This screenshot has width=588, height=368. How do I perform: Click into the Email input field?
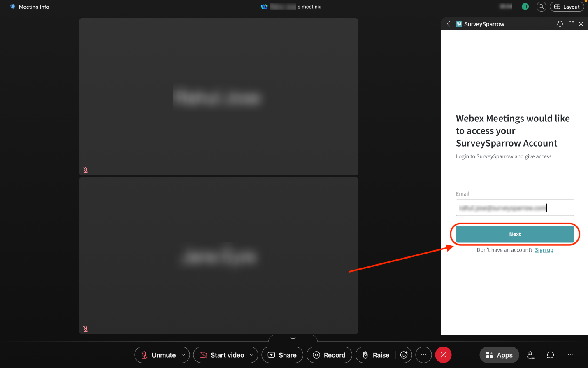click(515, 208)
